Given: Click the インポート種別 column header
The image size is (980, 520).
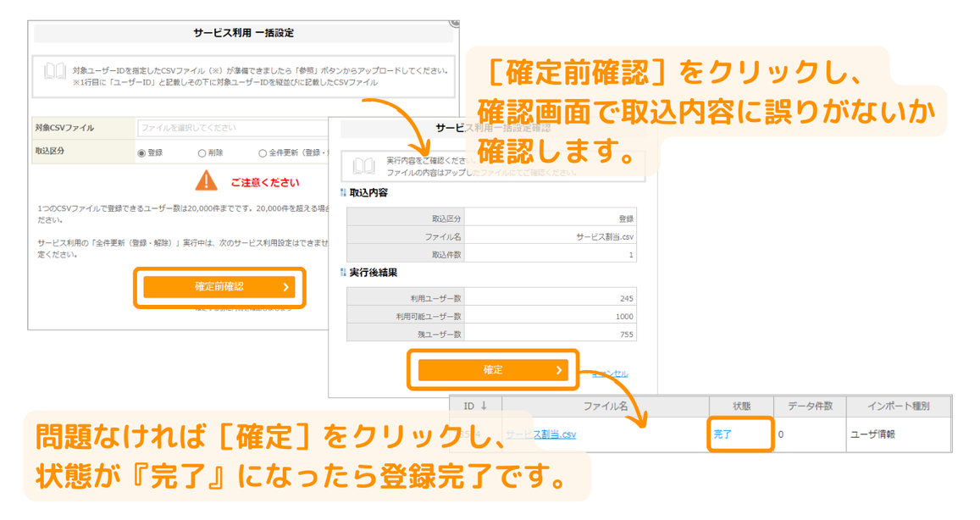Looking at the screenshot, I should pos(897,407).
